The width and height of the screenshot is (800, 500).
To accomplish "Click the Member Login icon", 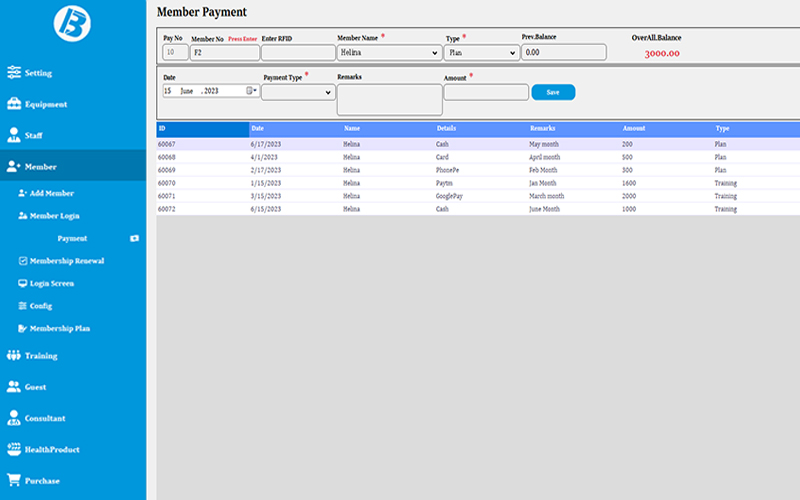I will coord(22,215).
